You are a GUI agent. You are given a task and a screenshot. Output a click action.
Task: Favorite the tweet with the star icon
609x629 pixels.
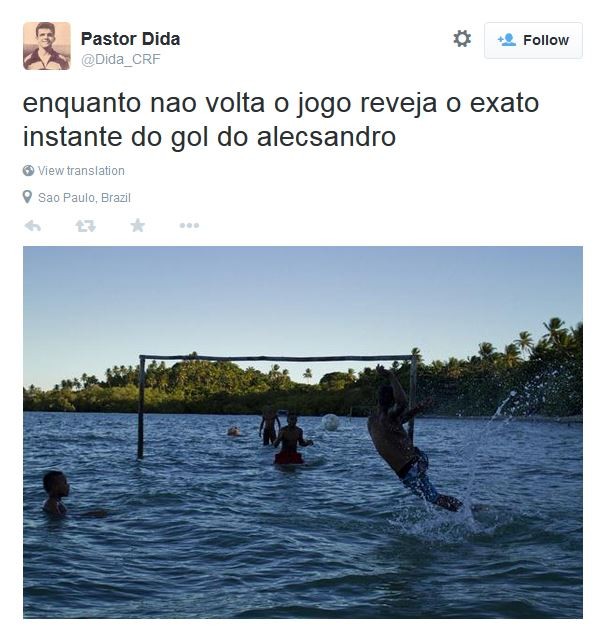[138, 225]
